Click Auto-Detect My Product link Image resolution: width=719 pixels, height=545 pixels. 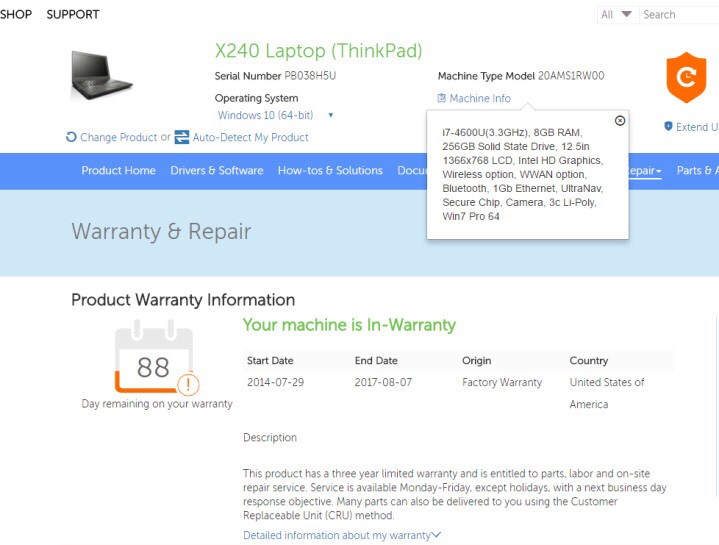tap(250, 138)
